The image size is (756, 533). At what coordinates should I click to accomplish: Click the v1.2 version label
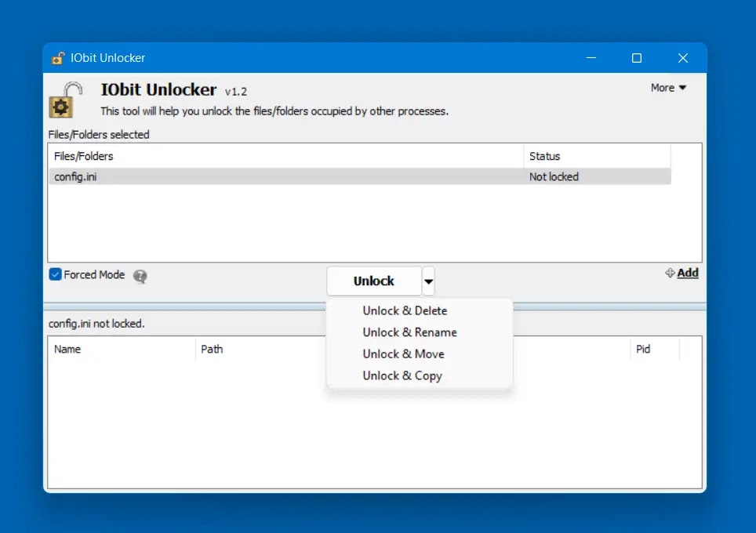coord(236,92)
